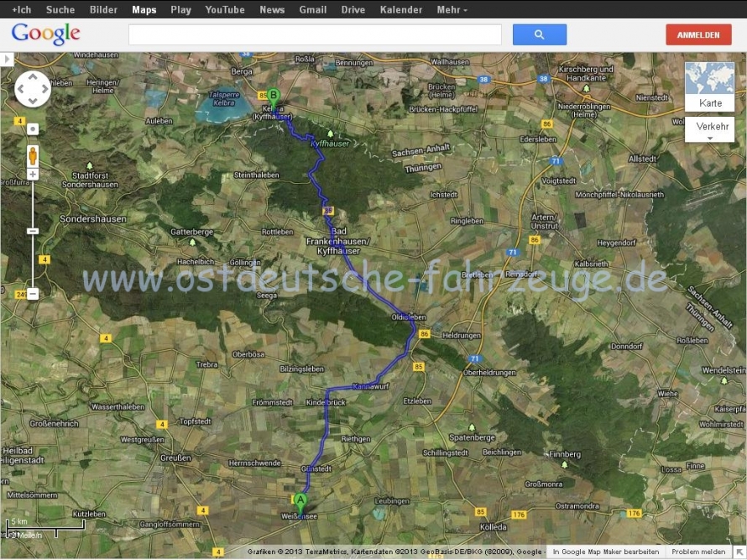Click the zoom slider handle

tap(33, 230)
